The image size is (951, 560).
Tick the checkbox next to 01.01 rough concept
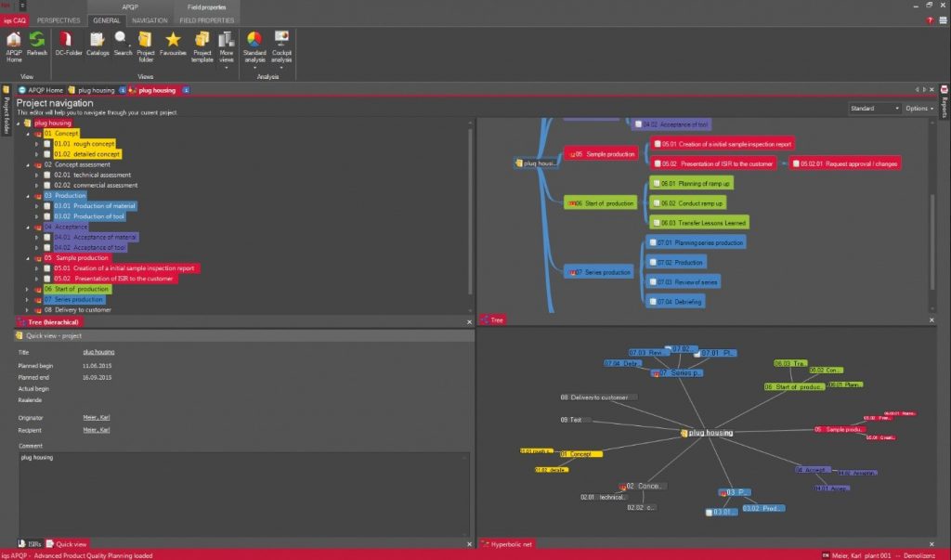(46, 144)
